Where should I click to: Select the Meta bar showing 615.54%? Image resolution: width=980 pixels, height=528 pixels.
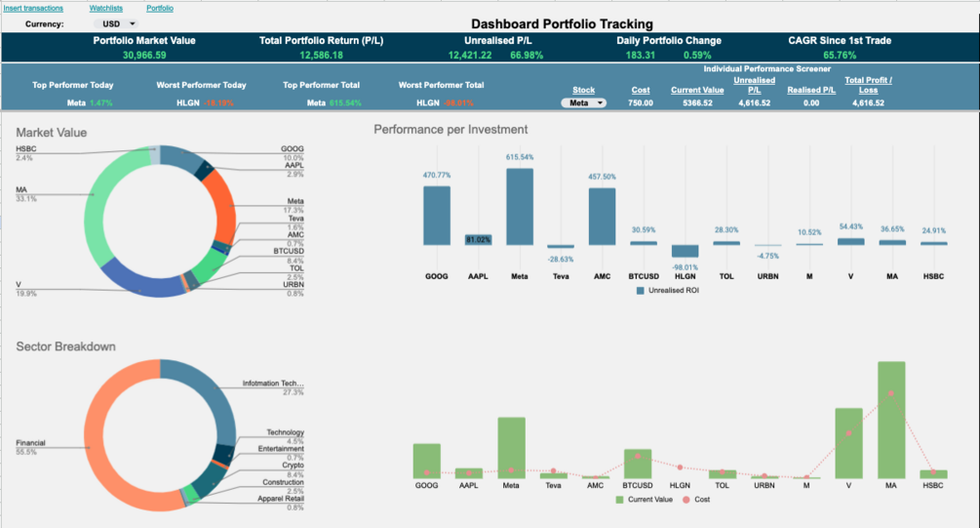(520, 207)
